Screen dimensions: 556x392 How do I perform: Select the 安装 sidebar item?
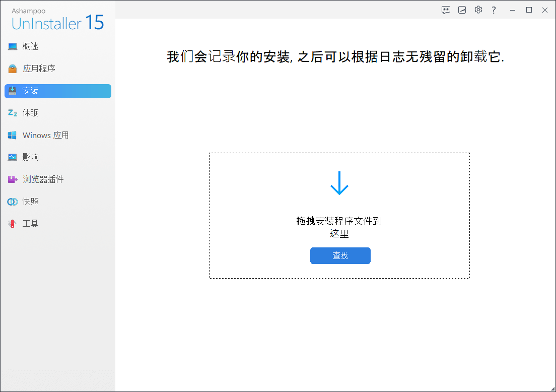58,91
